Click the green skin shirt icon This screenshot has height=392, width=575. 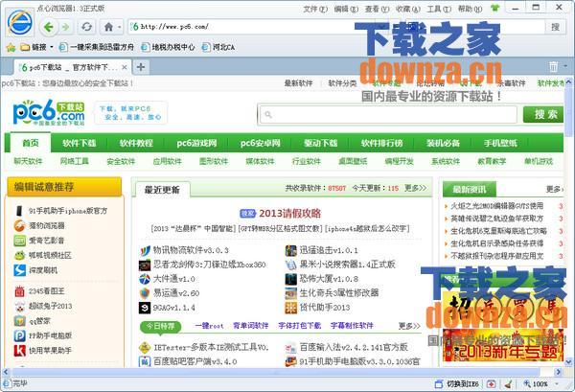(x=495, y=8)
